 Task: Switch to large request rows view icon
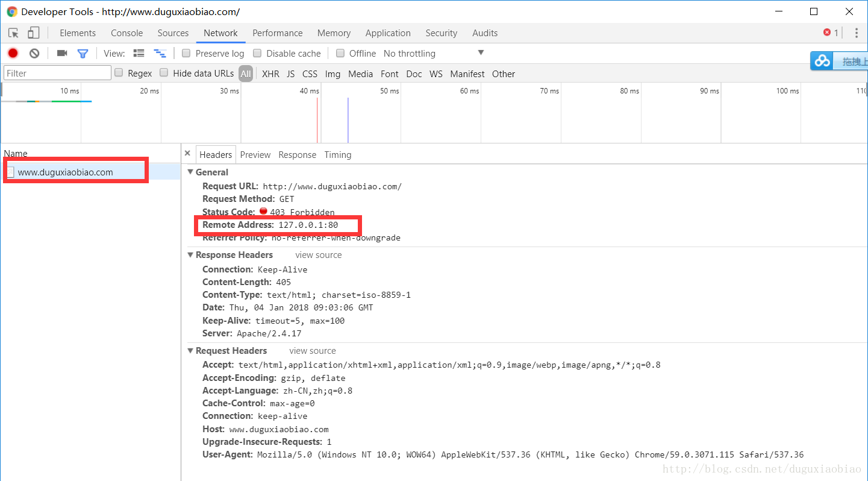(139, 53)
